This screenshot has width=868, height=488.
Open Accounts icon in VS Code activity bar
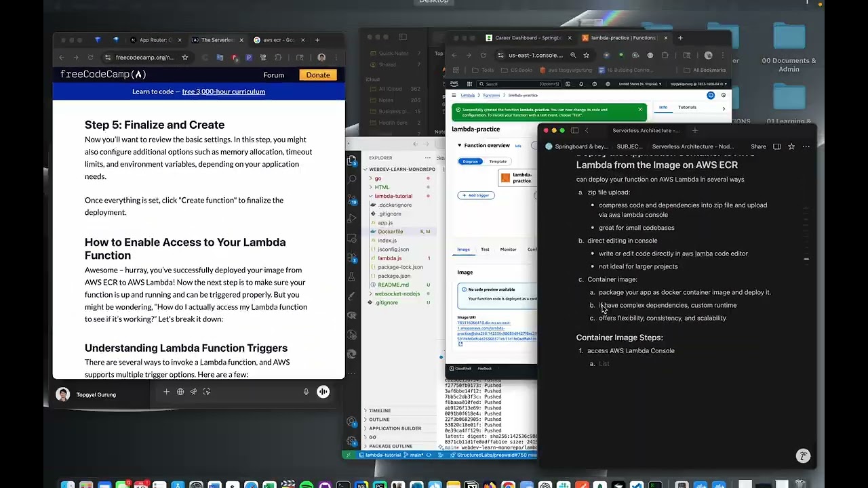pos(351,422)
